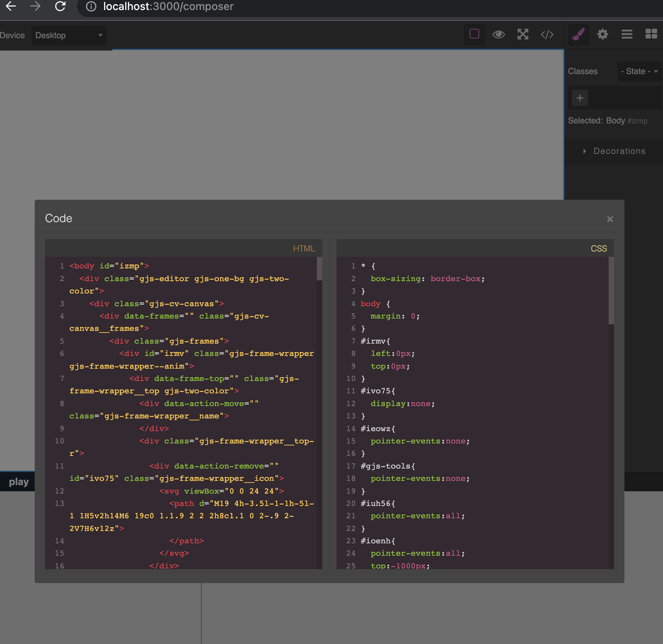Click the play tab on the left
This screenshot has height=644, width=663.
pyautogui.click(x=18, y=482)
